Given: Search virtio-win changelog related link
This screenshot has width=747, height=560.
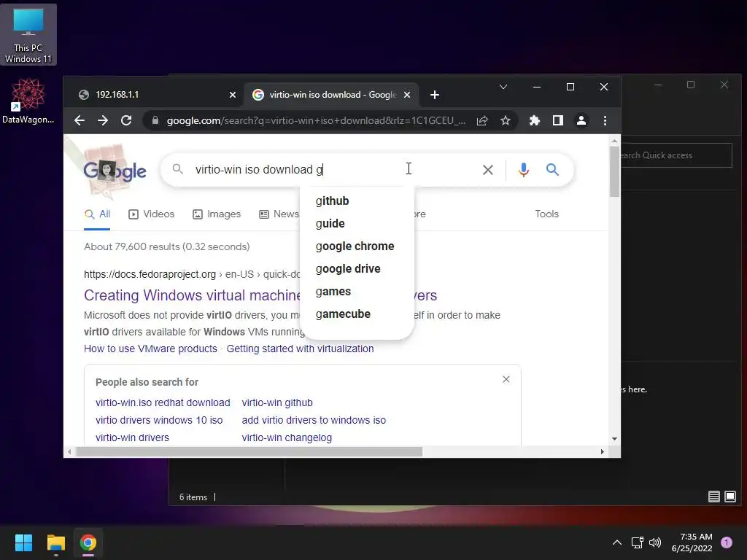Looking at the screenshot, I should click(x=287, y=437).
